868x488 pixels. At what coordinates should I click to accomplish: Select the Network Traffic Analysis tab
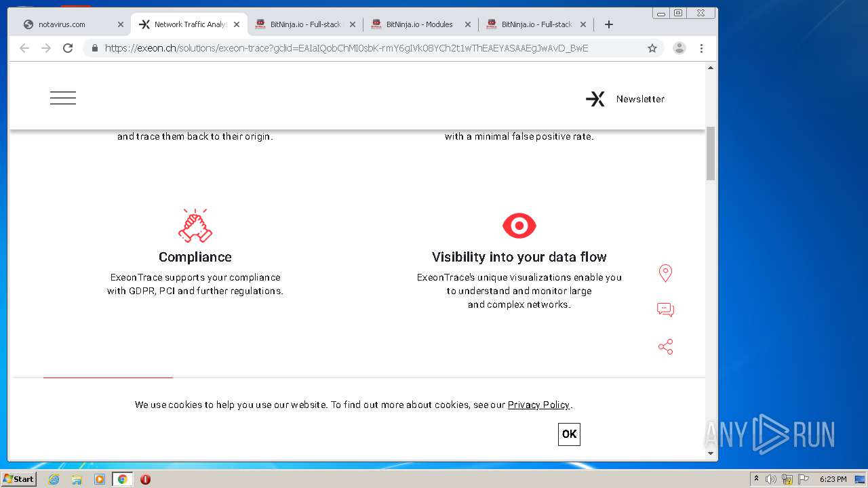point(190,24)
